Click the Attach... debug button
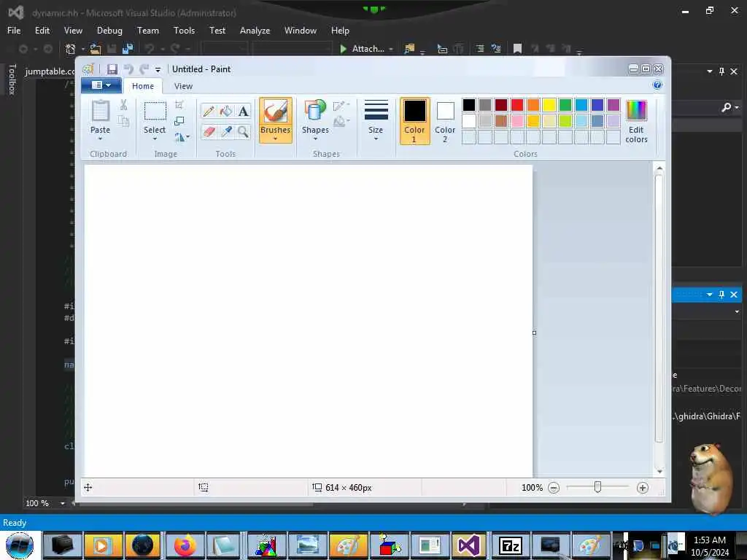Image resolution: width=747 pixels, height=560 pixels. point(363,49)
